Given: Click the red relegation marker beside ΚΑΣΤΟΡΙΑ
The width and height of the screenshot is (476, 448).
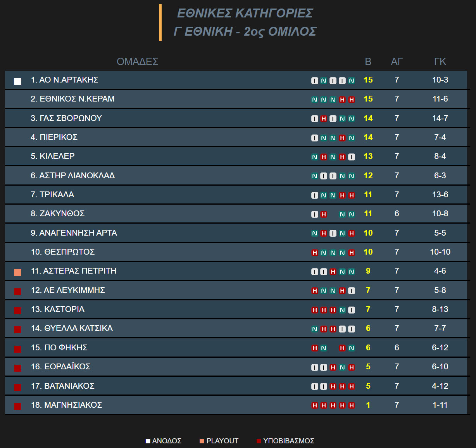Looking at the screenshot, I should [17, 311].
